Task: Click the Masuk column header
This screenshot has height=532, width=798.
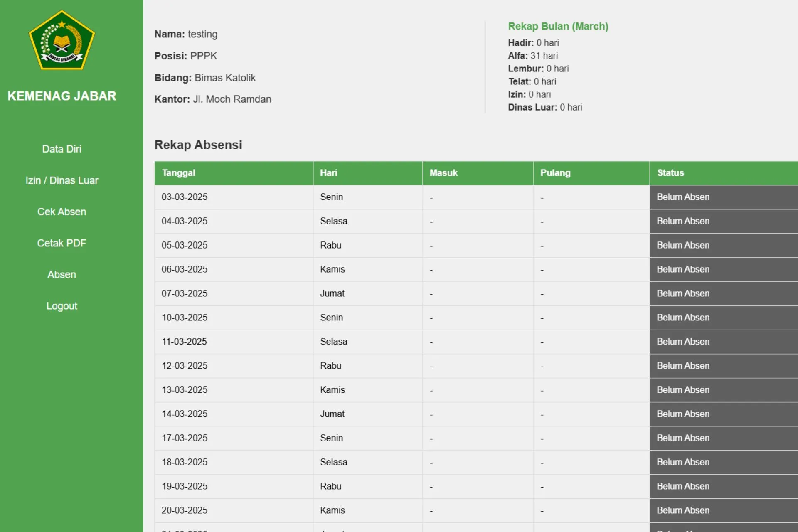Action: [x=443, y=173]
